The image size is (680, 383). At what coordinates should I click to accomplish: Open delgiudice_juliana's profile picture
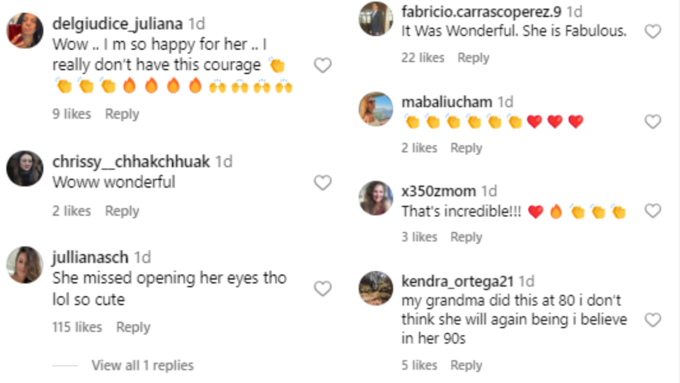(x=25, y=30)
